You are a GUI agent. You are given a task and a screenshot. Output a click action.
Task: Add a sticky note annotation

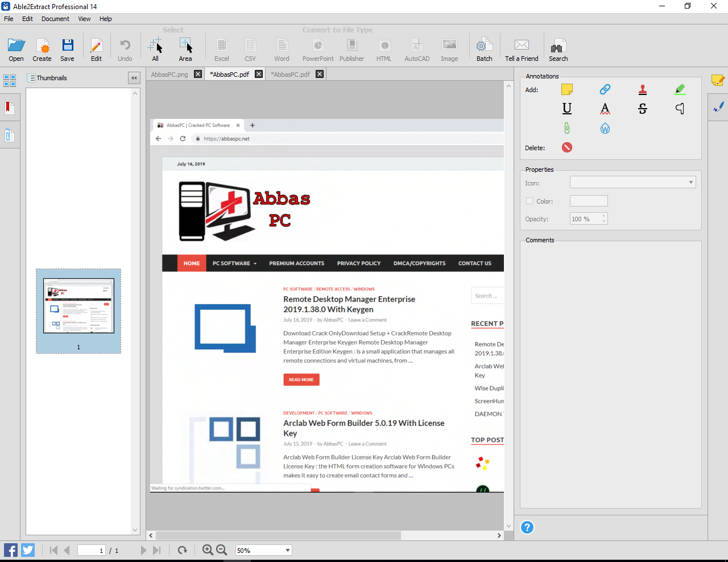click(x=567, y=89)
